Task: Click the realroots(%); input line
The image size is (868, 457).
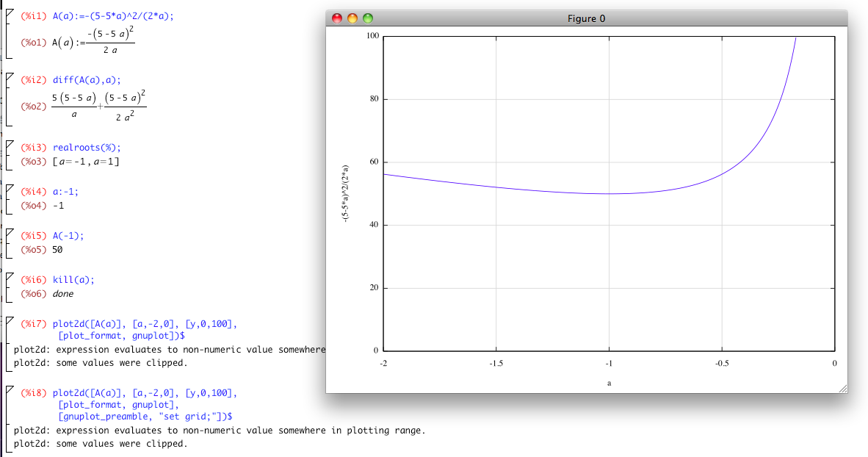Action: [x=87, y=147]
